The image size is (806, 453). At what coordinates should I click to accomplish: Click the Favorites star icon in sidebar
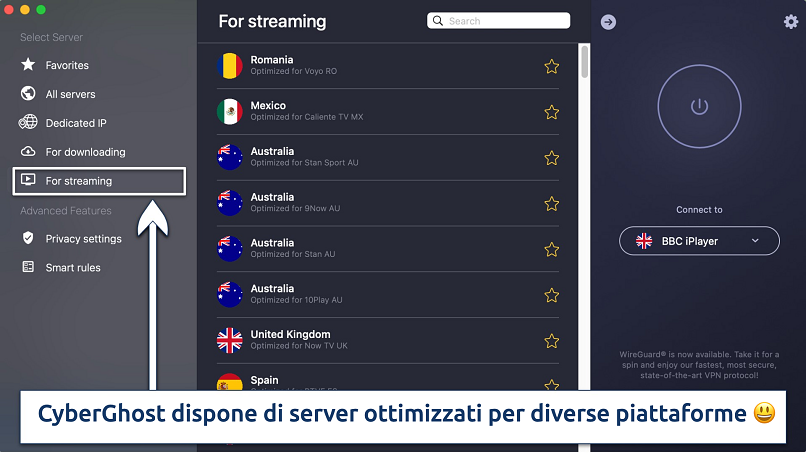coord(28,65)
